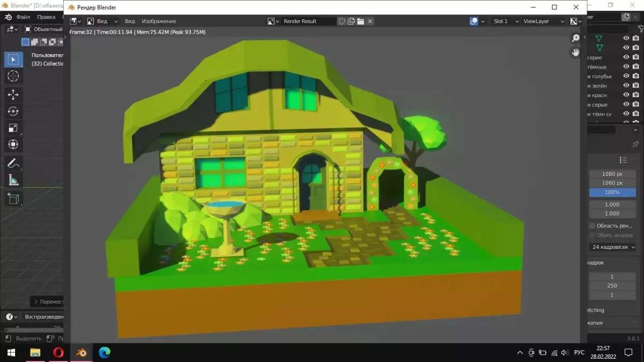This screenshot has width=644, height=362.
Task: Open the presets list icon in Format panel
Action: click(623, 160)
